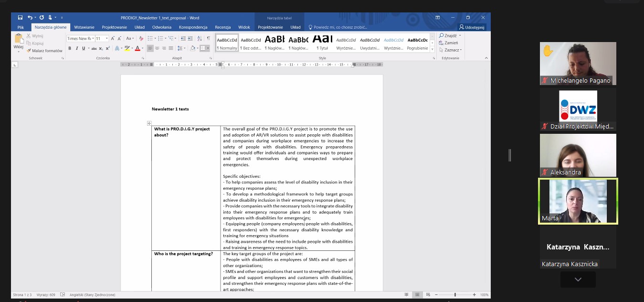Toggle show paragraph marks

(208, 38)
